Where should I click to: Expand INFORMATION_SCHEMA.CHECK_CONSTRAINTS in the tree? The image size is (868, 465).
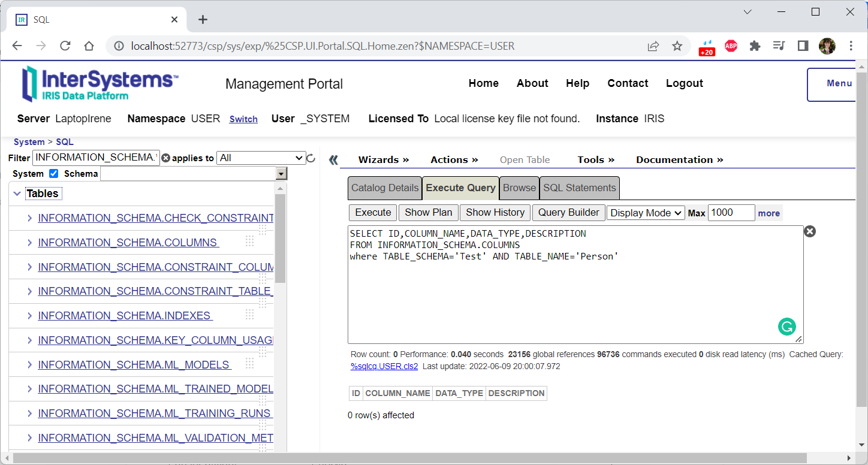29,218
